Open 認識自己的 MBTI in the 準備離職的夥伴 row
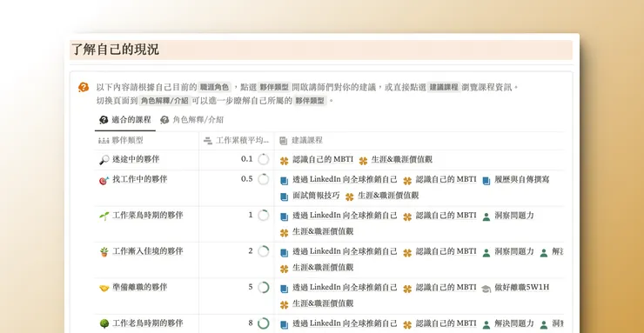 tap(446, 288)
